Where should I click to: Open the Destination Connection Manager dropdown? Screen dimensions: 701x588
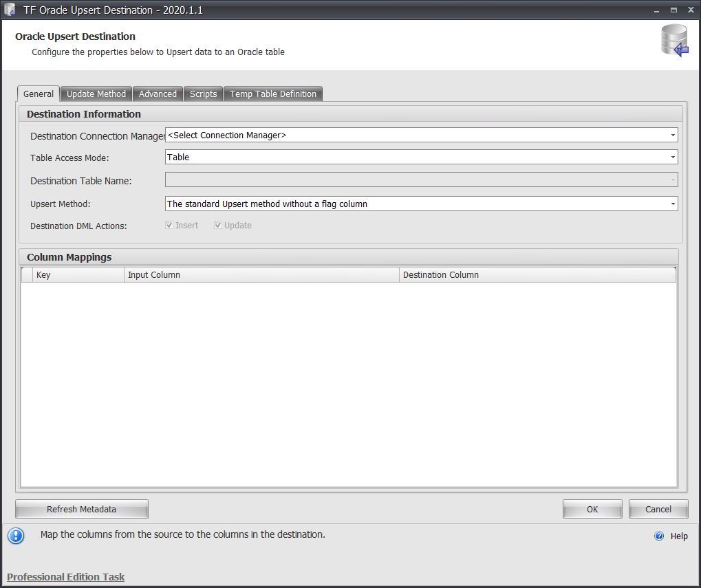tap(672, 135)
